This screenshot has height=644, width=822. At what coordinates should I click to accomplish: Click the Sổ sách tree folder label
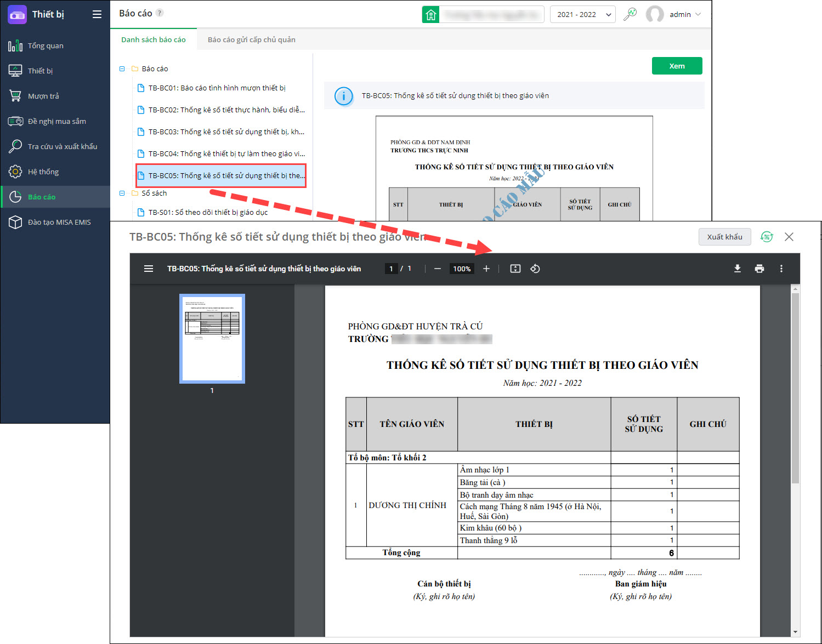coord(154,193)
